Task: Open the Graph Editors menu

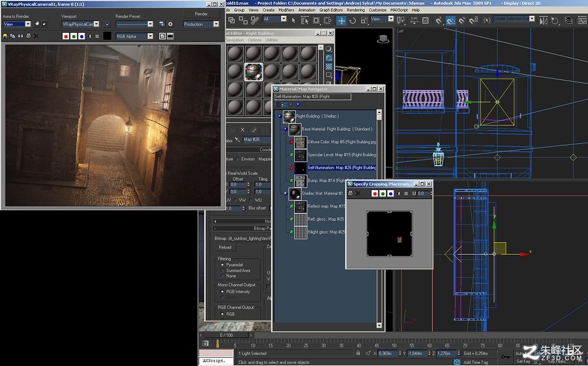Action: pyautogui.click(x=331, y=10)
